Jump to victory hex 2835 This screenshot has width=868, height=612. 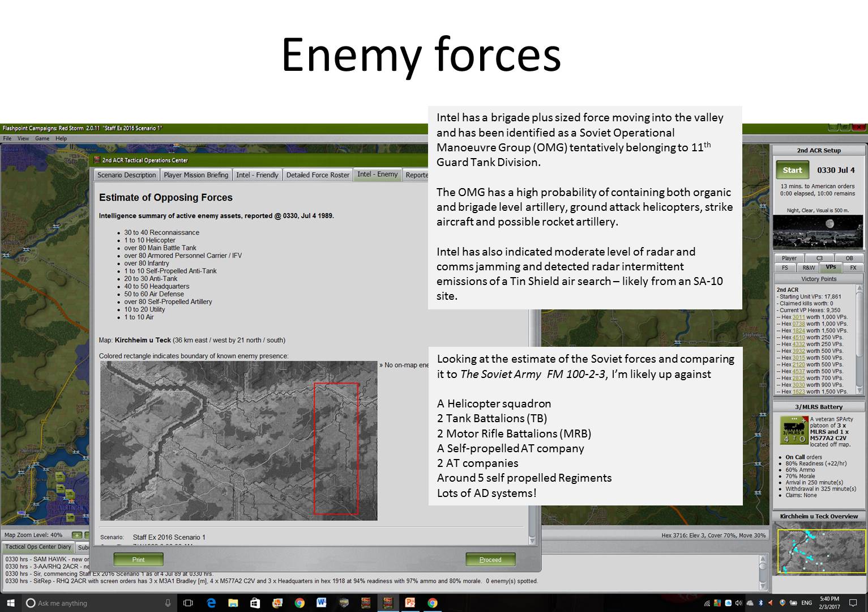[798, 379]
